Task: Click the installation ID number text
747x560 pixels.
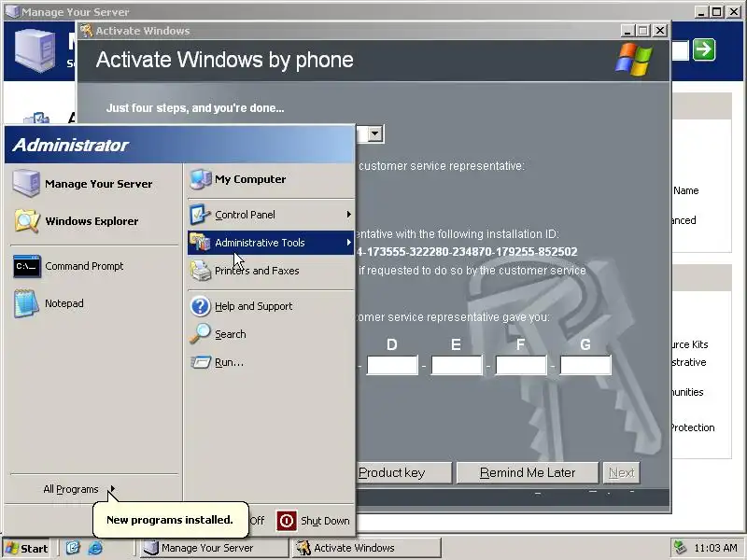Action: (466, 251)
